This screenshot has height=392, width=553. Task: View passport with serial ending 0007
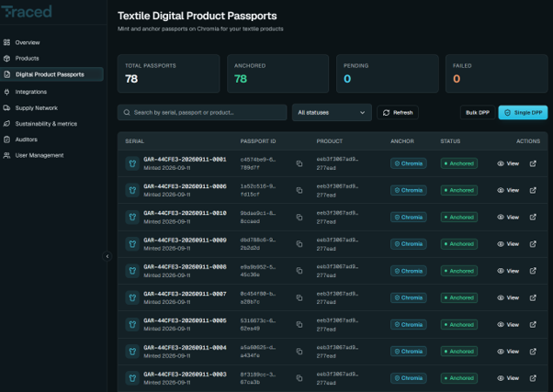pos(508,297)
